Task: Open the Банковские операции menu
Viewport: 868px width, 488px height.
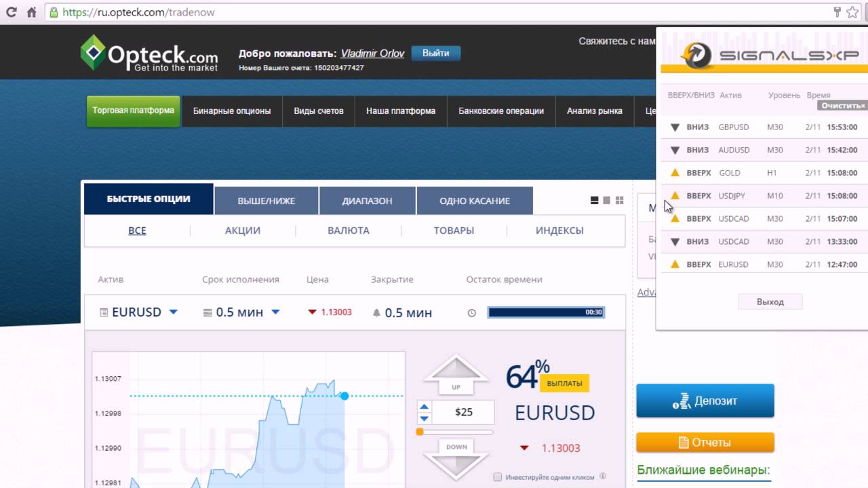Action: (x=501, y=111)
